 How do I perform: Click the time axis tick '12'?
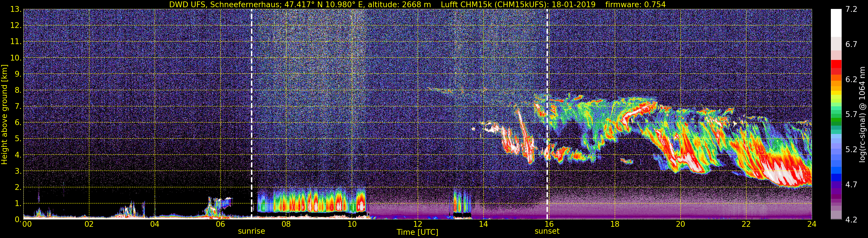point(417,224)
